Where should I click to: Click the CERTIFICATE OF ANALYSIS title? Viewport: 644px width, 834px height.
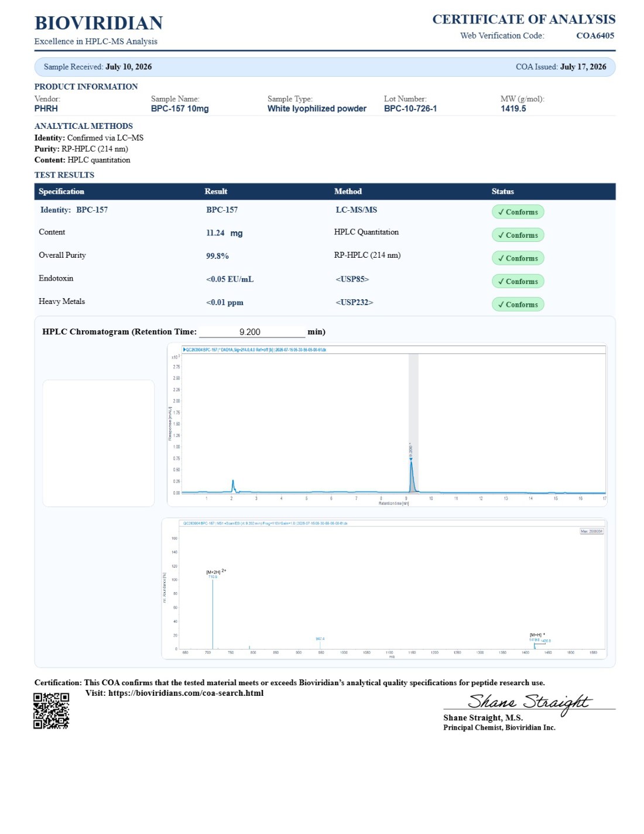pos(524,19)
